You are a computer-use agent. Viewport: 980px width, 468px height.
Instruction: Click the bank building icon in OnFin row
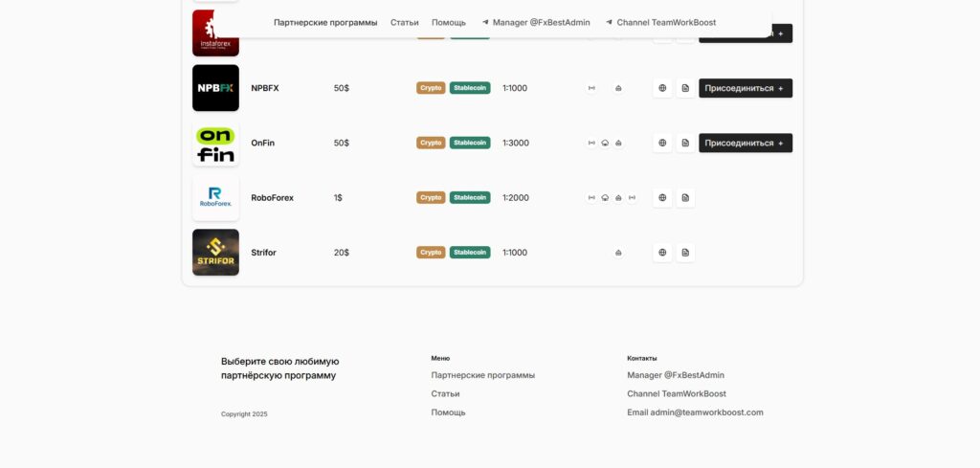pos(618,144)
